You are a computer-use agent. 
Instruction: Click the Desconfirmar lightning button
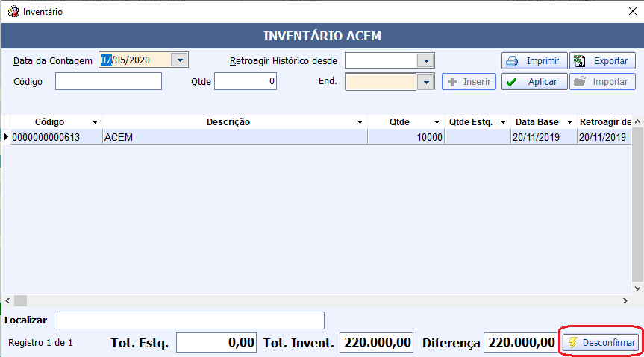(601, 343)
